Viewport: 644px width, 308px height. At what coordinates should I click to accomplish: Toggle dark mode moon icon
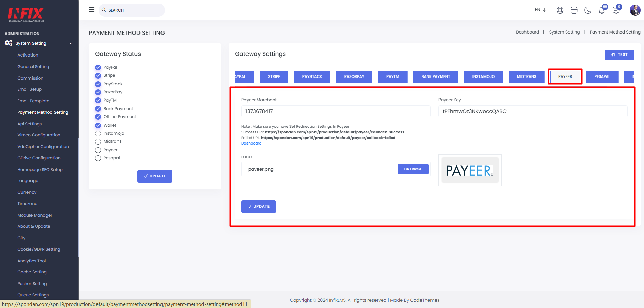click(588, 10)
